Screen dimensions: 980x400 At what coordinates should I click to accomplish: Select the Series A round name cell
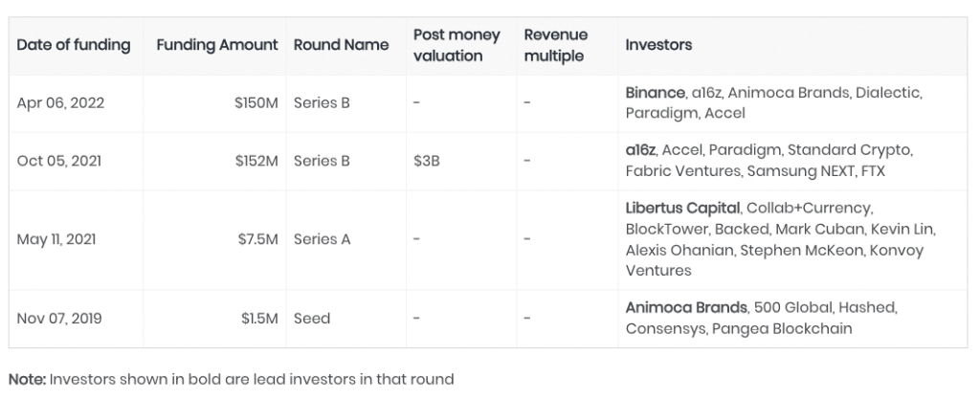point(322,239)
